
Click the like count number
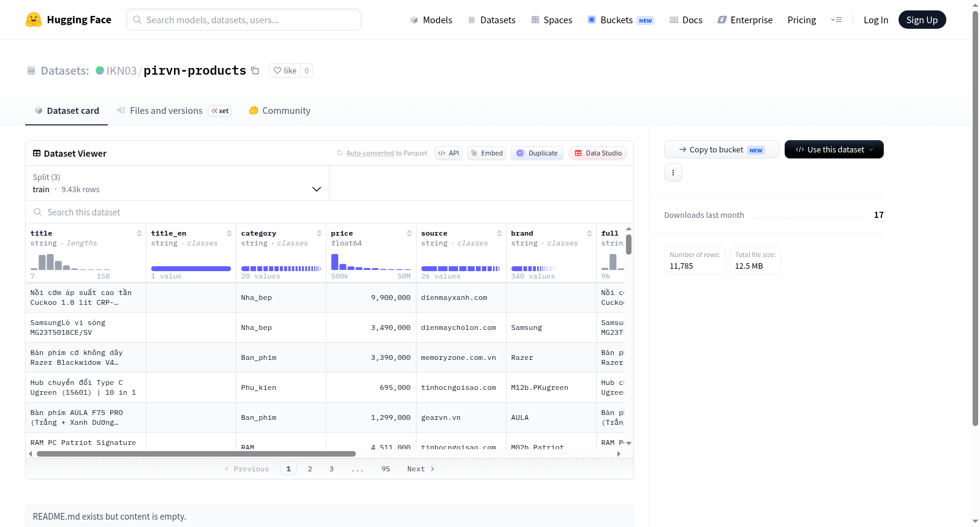pos(307,70)
